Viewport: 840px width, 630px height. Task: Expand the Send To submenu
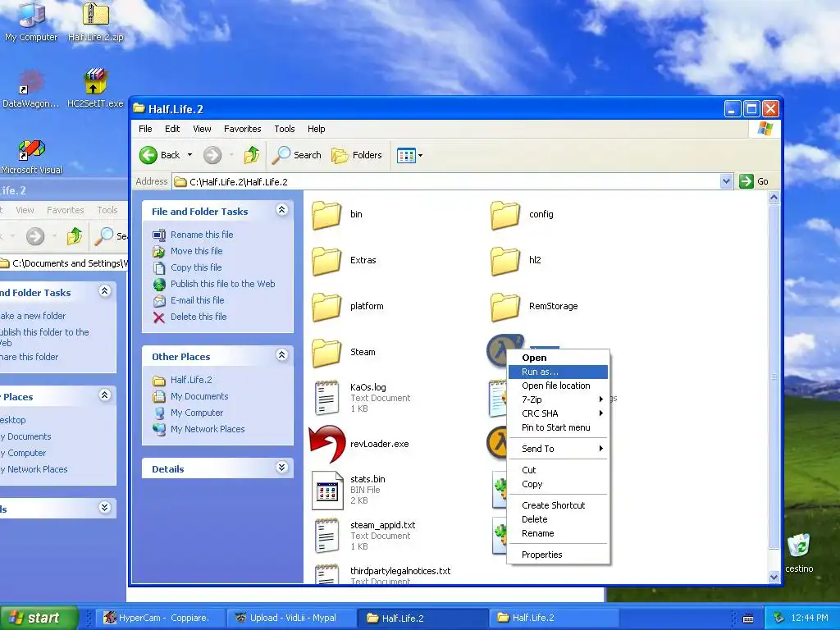tap(557, 449)
